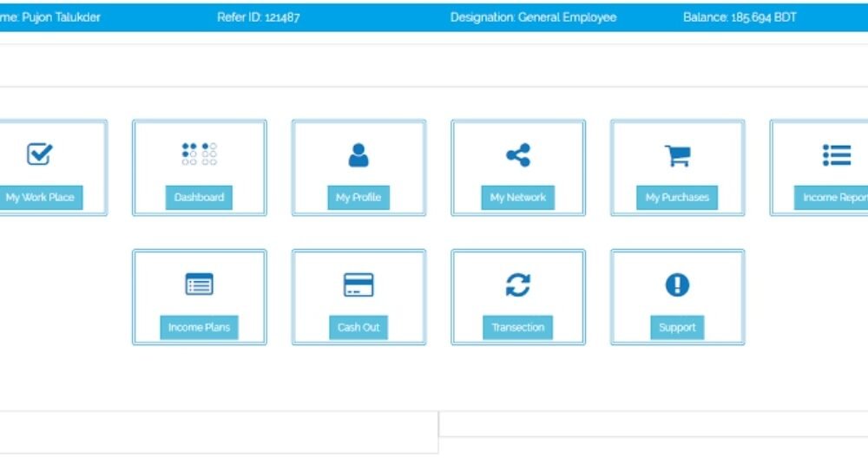Click the Support exclamation mark icon

[x=677, y=285]
